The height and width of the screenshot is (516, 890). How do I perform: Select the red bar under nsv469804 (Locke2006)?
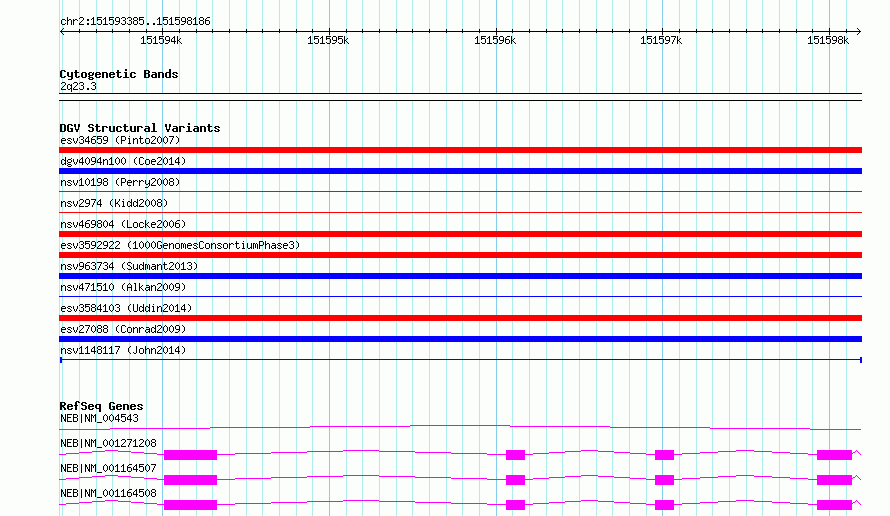point(460,234)
